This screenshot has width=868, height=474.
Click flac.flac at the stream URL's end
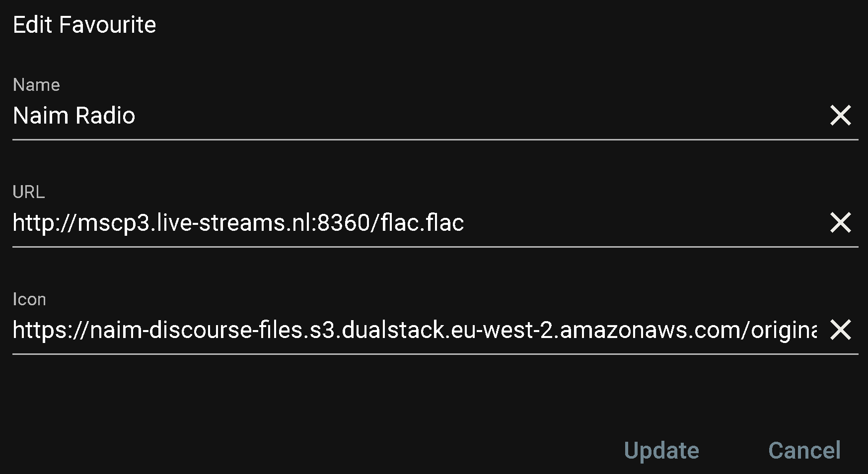tap(422, 222)
